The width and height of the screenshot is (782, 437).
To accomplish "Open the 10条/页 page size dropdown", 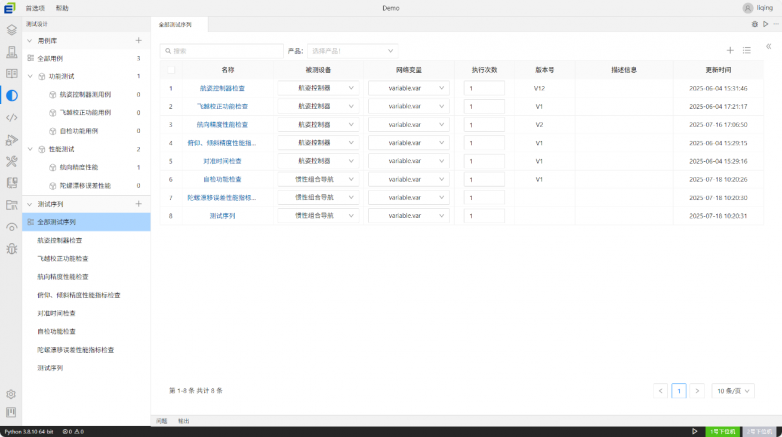I will point(733,391).
